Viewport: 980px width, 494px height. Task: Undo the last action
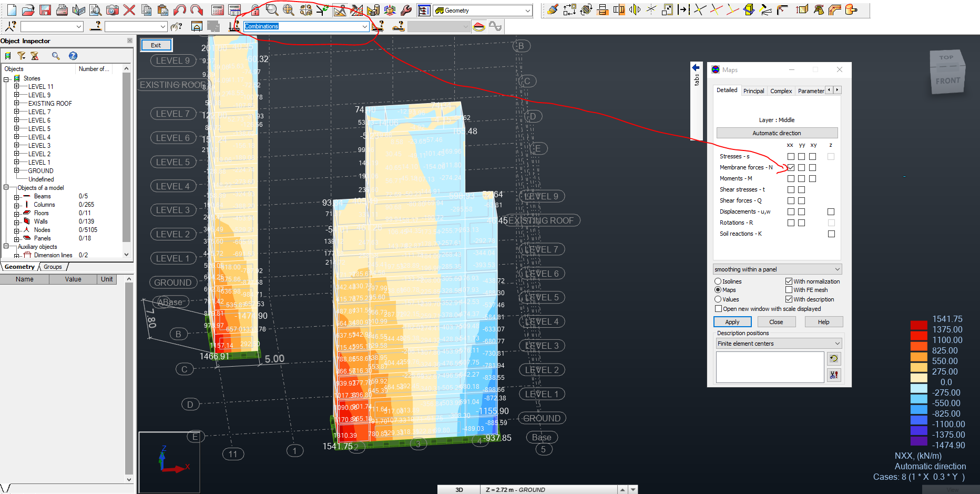pos(180,9)
